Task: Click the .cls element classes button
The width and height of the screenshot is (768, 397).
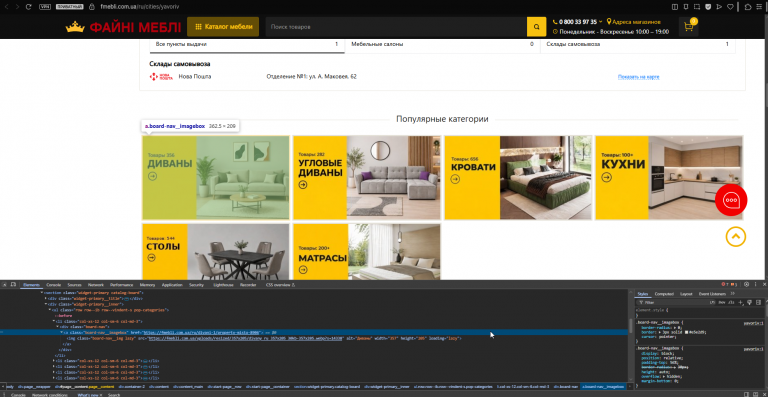Action: [732, 303]
